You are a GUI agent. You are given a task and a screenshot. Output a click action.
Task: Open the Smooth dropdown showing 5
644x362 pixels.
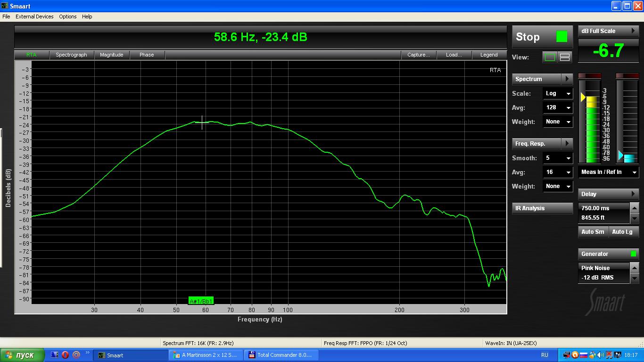(558, 158)
